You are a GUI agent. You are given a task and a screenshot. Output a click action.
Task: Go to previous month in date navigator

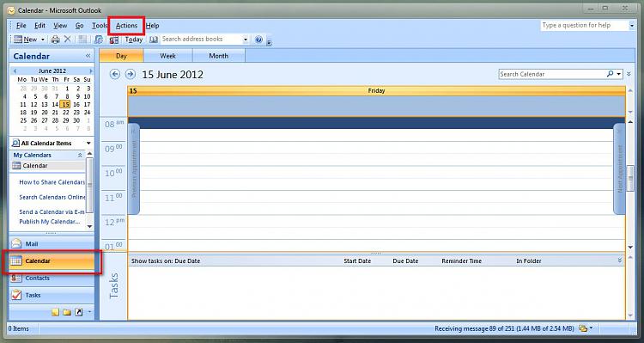(15, 71)
